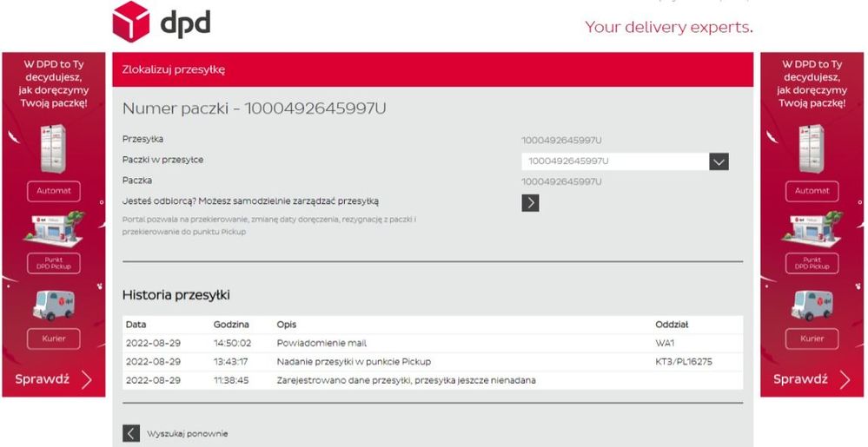Click Your delivery experts tagline

[669, 27]
